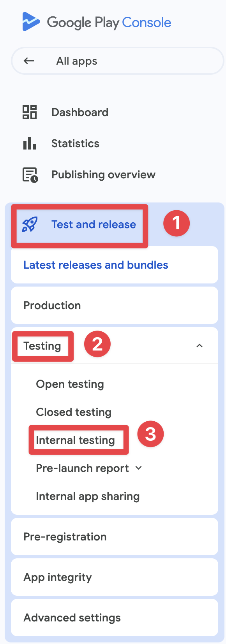The image size is (226, 644).
Task: Open Statistics via its bar chart icon
Action: pyautogui.click(x=29, y=143)
